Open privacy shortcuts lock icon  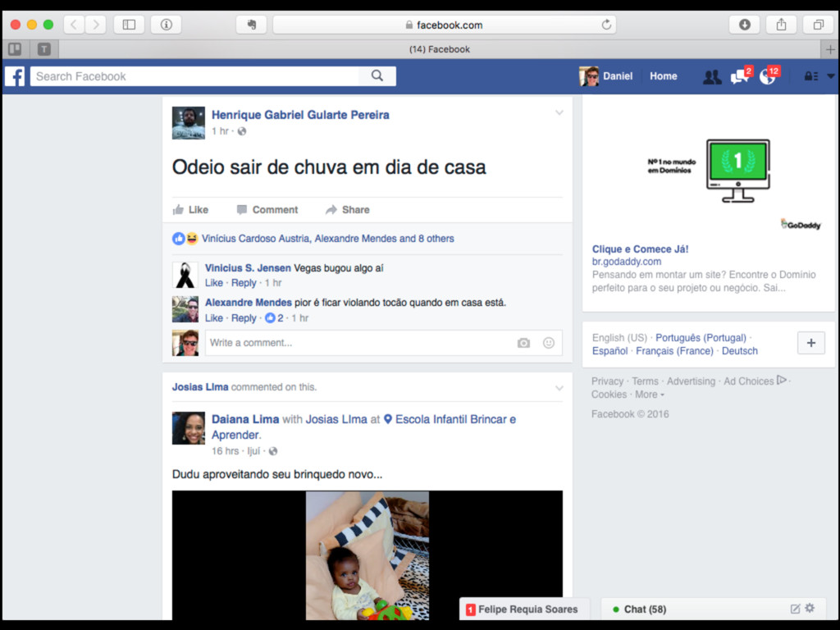810,76
